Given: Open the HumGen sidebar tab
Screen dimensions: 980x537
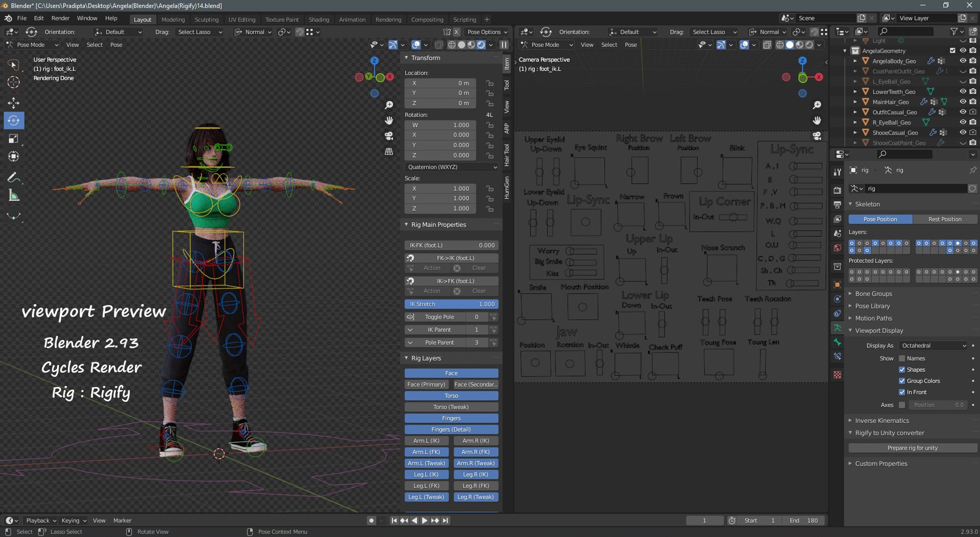Looking at the screenshot, I should click(x=506, y=187).
